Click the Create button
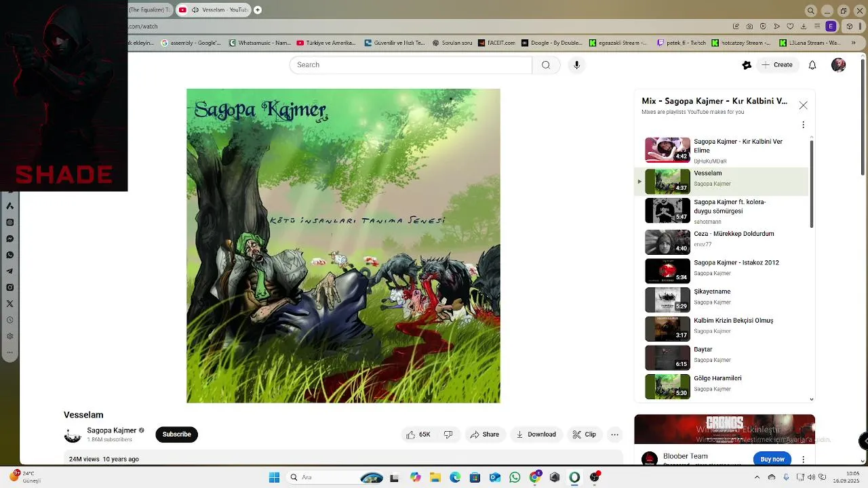The image size is (868, 488). tap(777, 65)
